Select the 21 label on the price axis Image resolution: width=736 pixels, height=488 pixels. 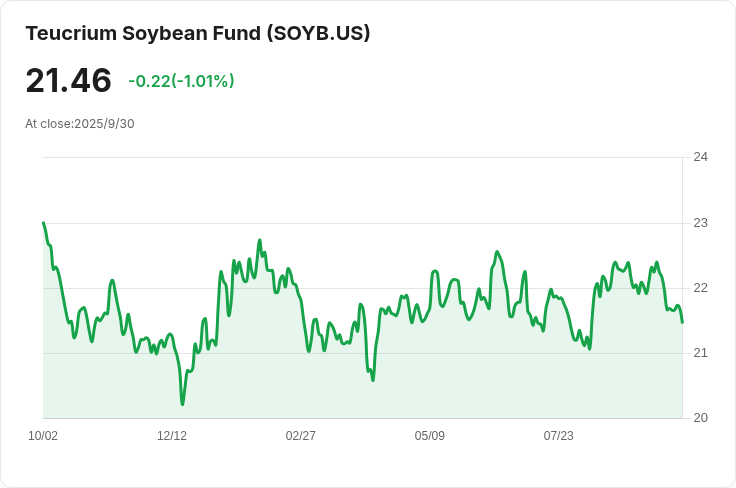(x=700, y=352)
